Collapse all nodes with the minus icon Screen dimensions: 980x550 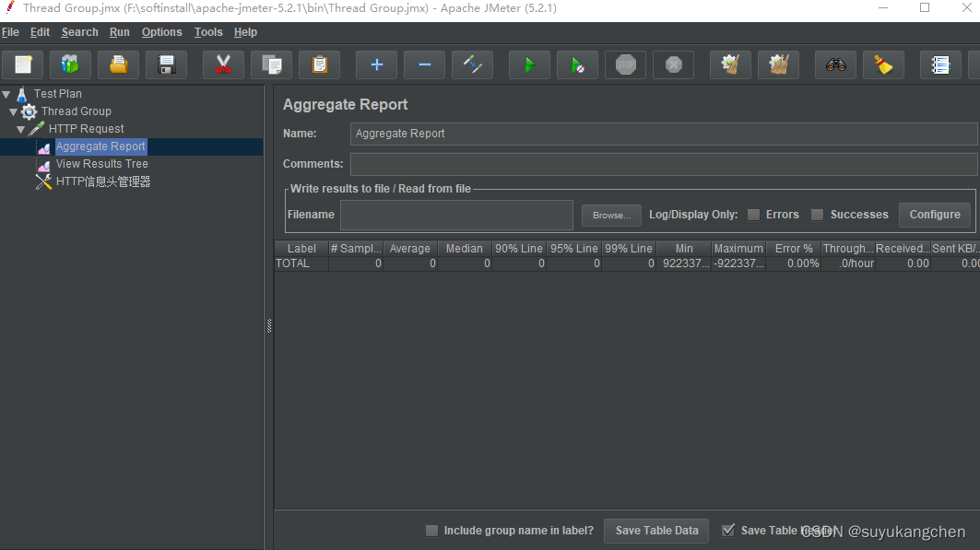[x=424, y=64]
